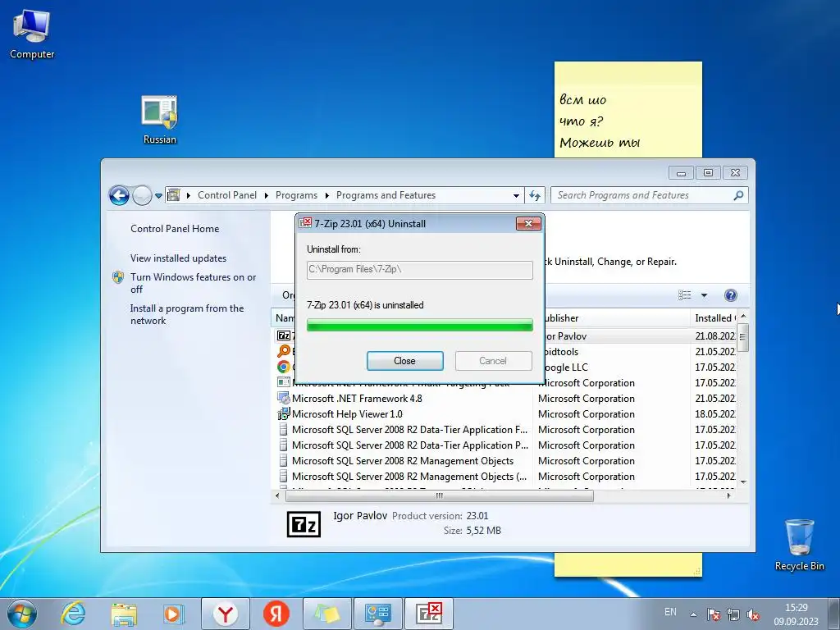
Task: Select SQL Server 2008 R2 Data-Tier Application P... row
Action: coord(505,445)
